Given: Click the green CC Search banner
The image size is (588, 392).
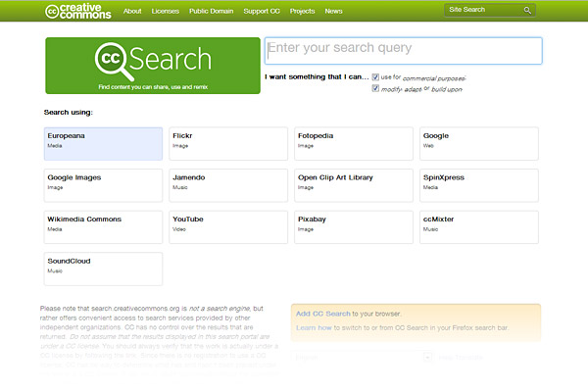Looking at the screenshot, I should 153,66.
